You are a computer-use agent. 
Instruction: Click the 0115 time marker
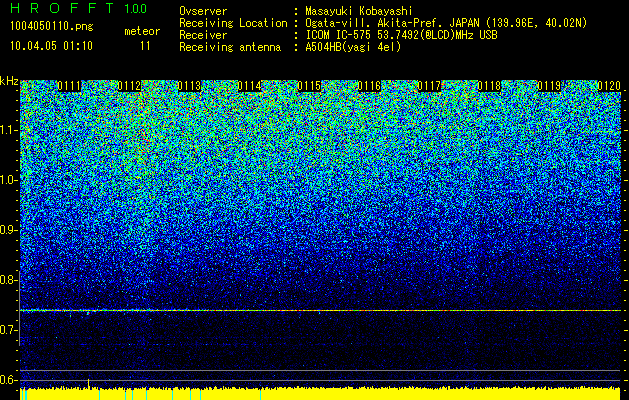(x=309, y=86)
